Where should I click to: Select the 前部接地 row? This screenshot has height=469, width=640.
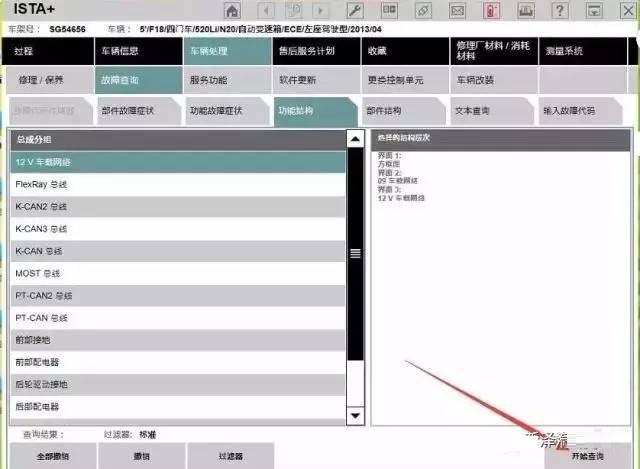click(178, 340)
